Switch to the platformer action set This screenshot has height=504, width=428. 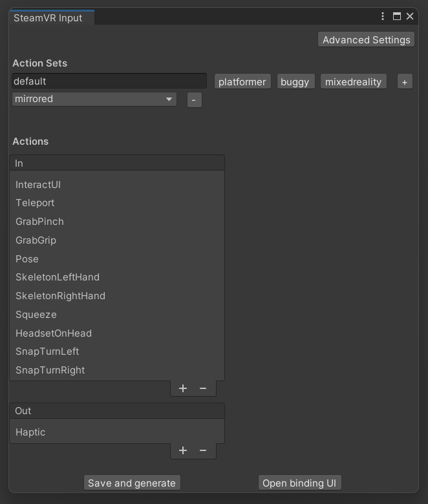click(x=242, y=81)
